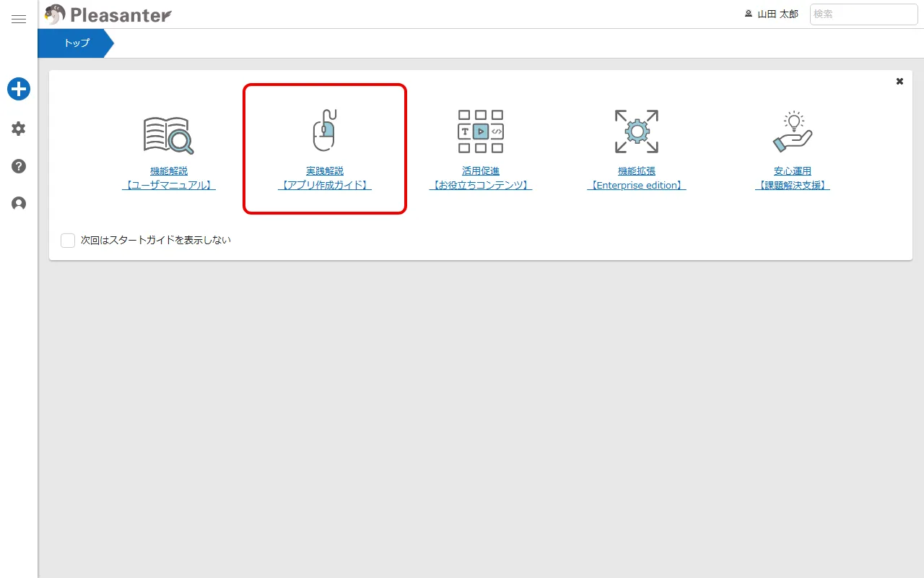Click the mouse icon for 実践解説

325,131
